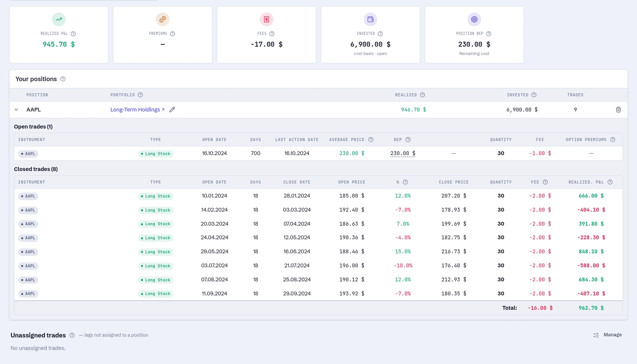Click the AAPL position name
Viewport: 637px width, 364px height.
tap(34, 110)
